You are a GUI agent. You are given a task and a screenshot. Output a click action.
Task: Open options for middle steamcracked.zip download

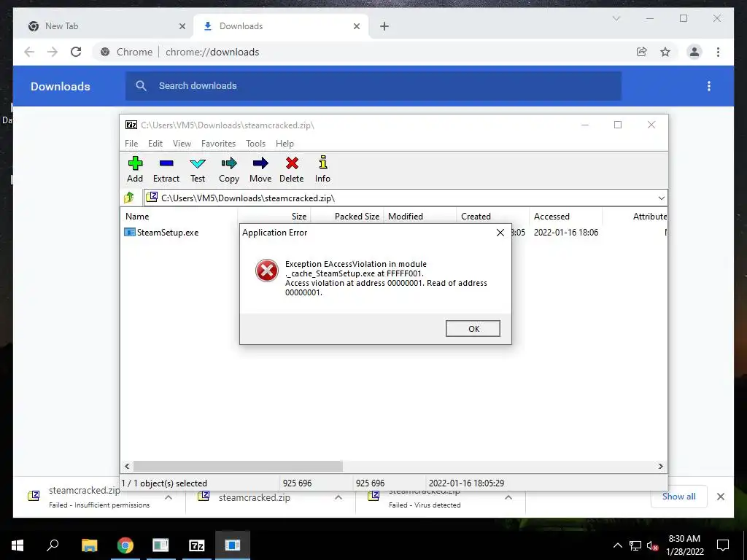coord(338,497)
